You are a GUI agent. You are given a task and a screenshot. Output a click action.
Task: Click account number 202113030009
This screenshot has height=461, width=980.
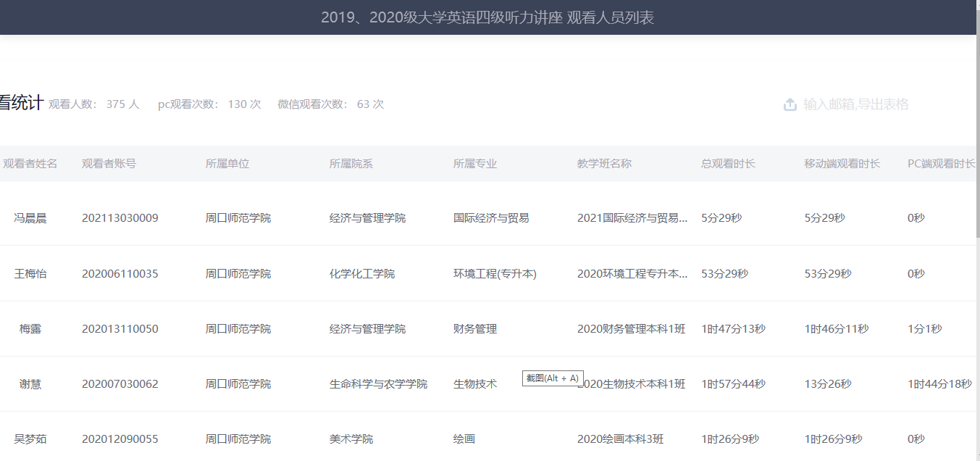(120, 218)
